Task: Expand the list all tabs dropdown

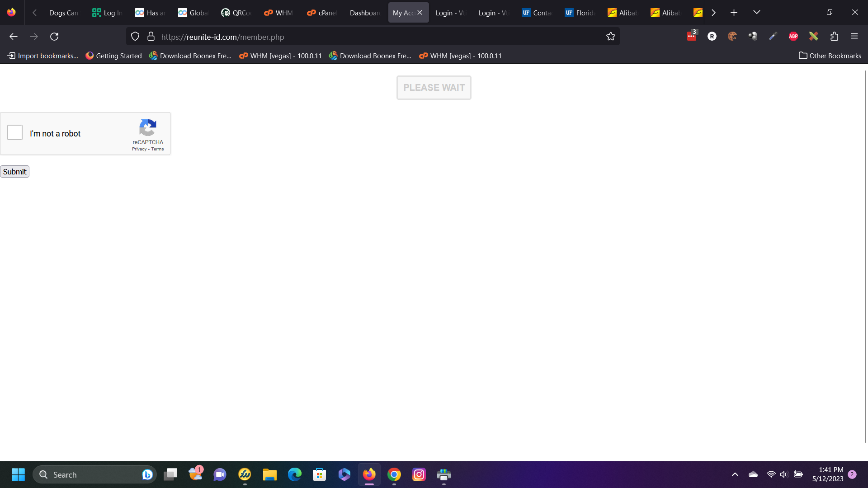Action: click(756, 13)
